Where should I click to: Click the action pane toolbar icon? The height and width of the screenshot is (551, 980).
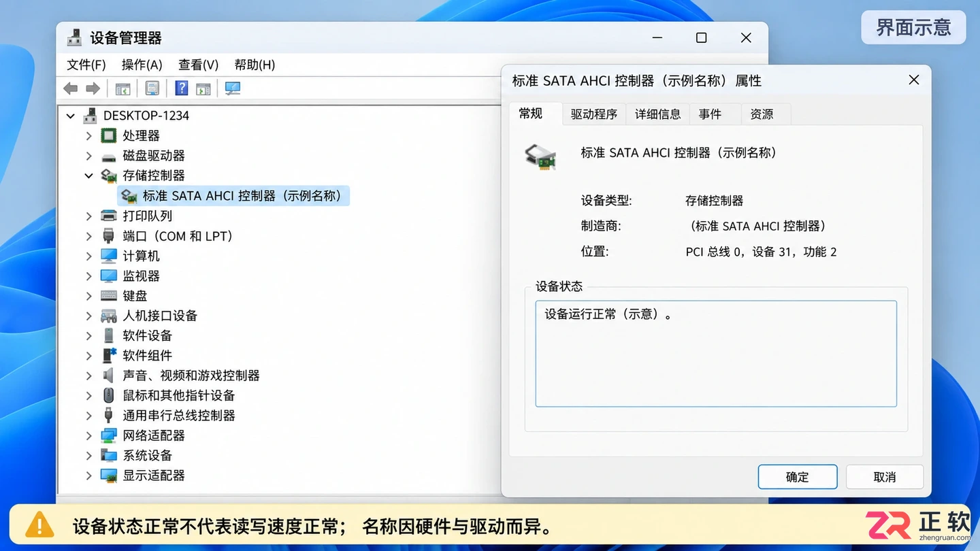[x=203, y=88]
